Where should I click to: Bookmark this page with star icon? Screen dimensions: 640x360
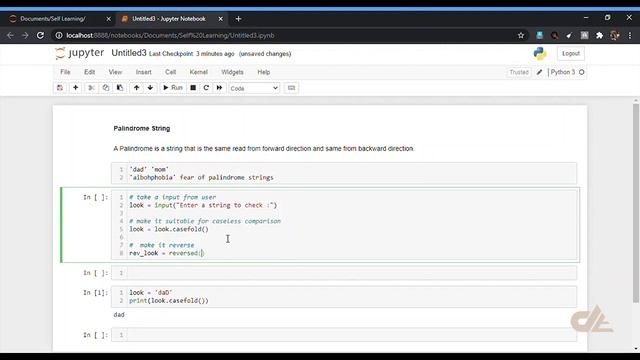[521, 36]
